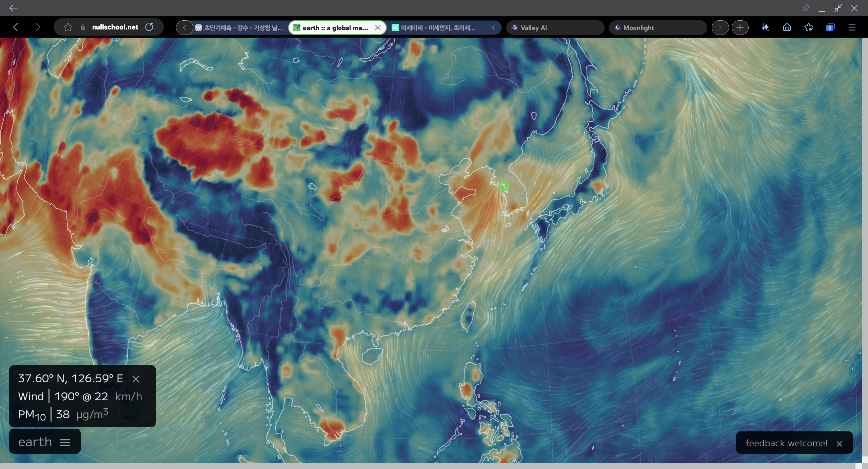Open the Valley AI tab
This screenshot has width=868, height=469.
(555, 28)
